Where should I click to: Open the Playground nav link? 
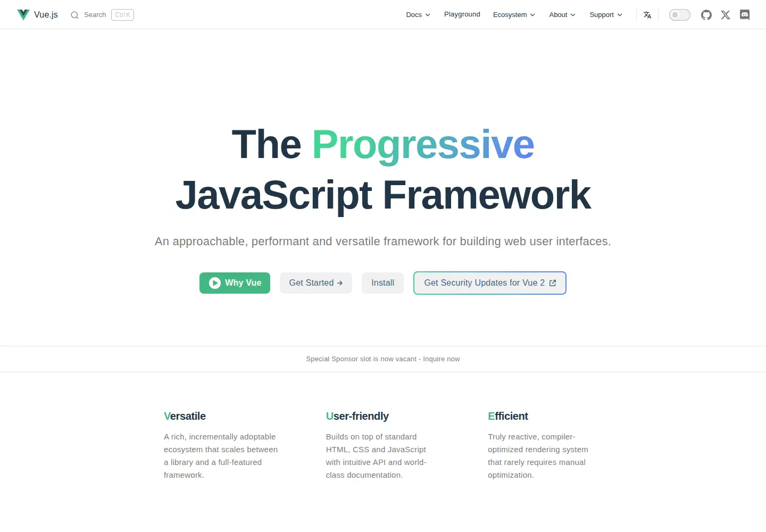click(462, 14)
